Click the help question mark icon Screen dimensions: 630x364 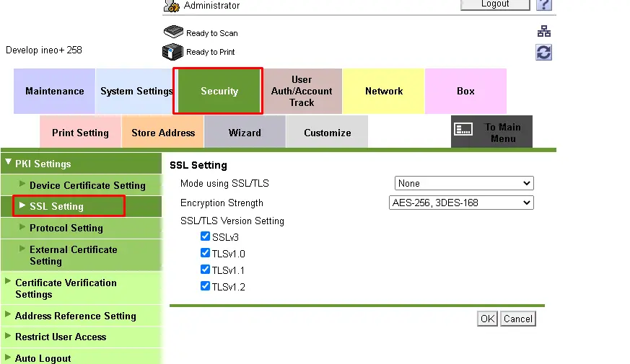tap(544, 4)
